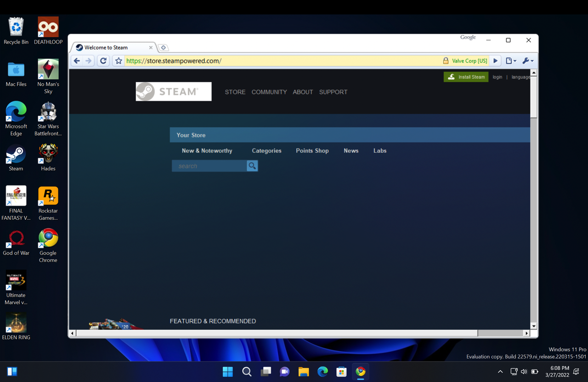
Task: Click the address bar URL
Action: 174,61
